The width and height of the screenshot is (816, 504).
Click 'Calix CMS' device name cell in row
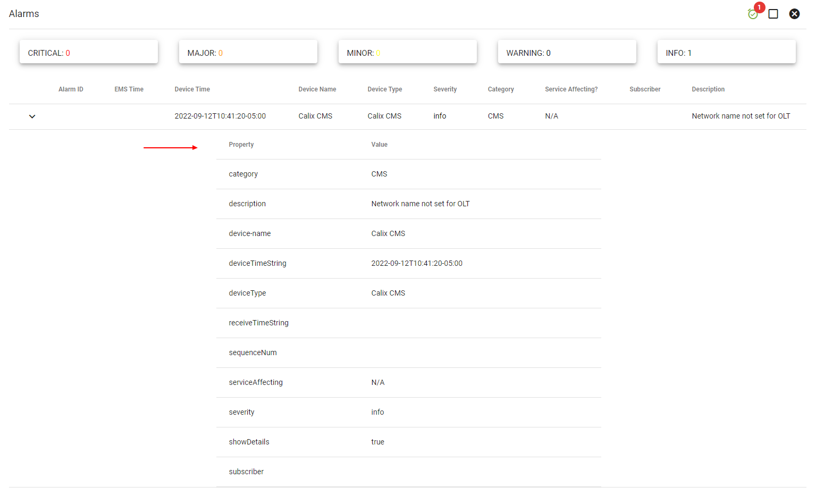coord(315,116)
